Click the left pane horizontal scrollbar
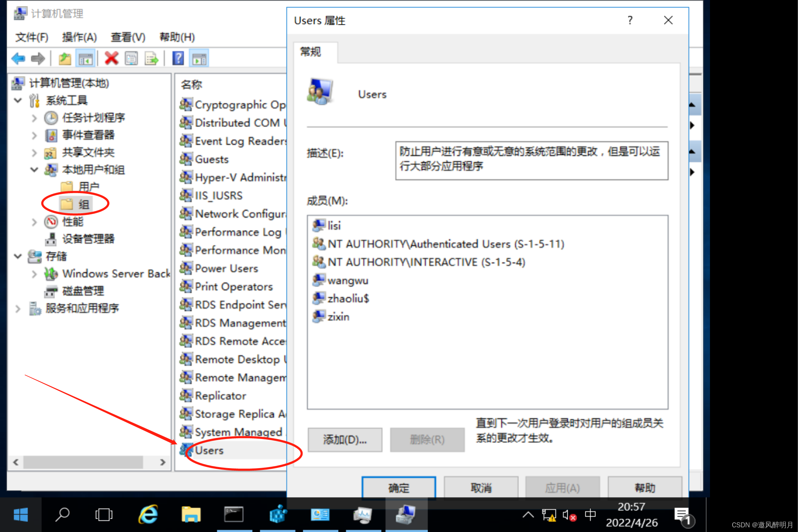The height and width of the screenshot is (532, 798). [83, 462]
